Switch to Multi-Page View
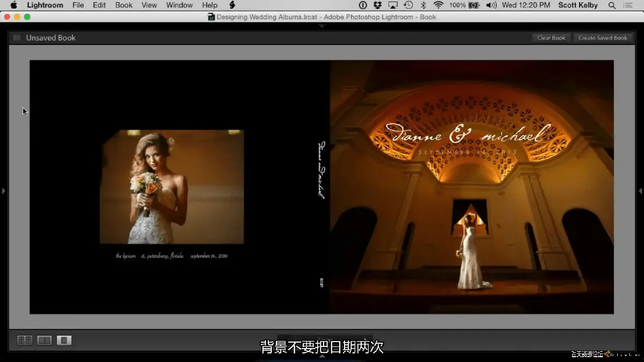 pyautogui.click(x=25, y=340)
